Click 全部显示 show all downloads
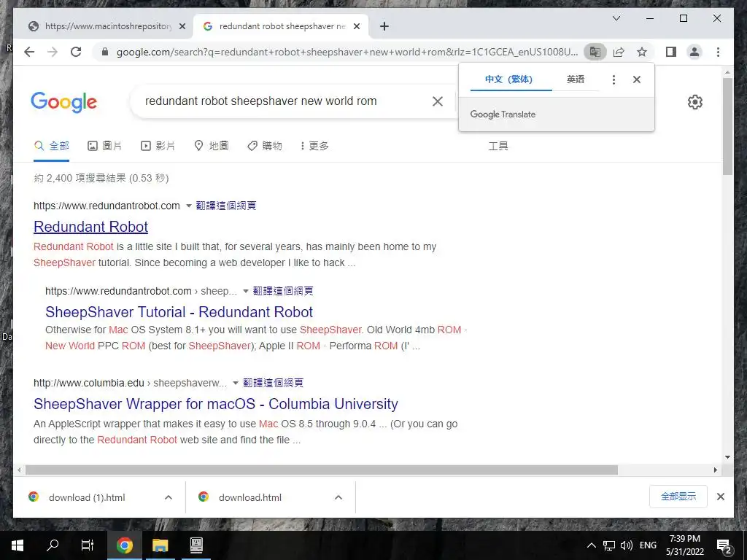Screen dimensions: 747x560 (x=678, y=497)
